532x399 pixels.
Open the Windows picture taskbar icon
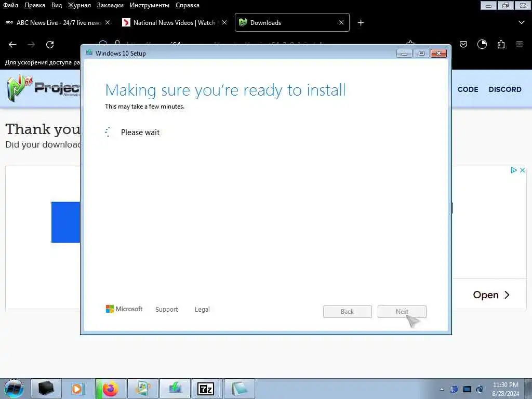[x=142, y=389]
